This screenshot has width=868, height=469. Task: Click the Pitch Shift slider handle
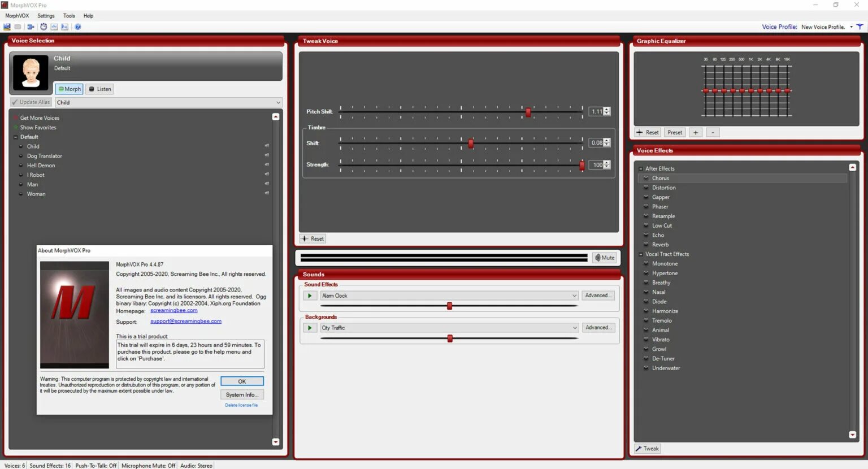pos(528,112)
